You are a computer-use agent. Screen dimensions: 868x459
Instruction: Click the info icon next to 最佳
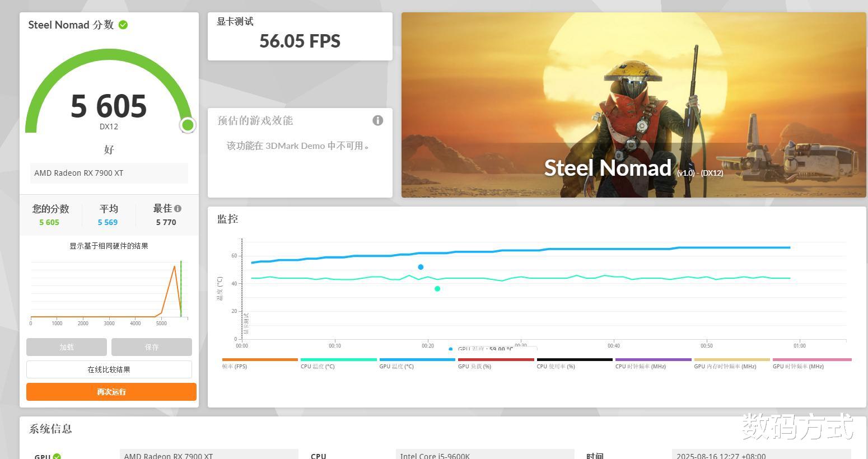[178, 208]
